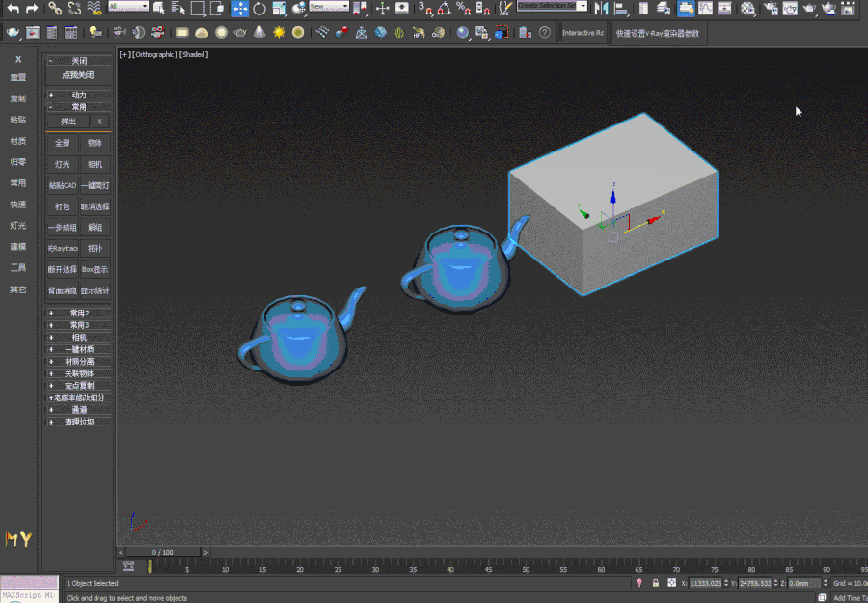Toggle the Window/Crossing selection icon
Viewport: 868px width, 603px height.
218,8
